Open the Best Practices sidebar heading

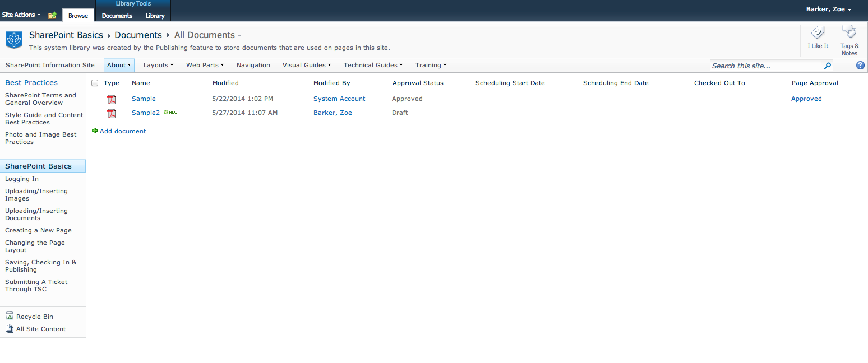[31, 82]
